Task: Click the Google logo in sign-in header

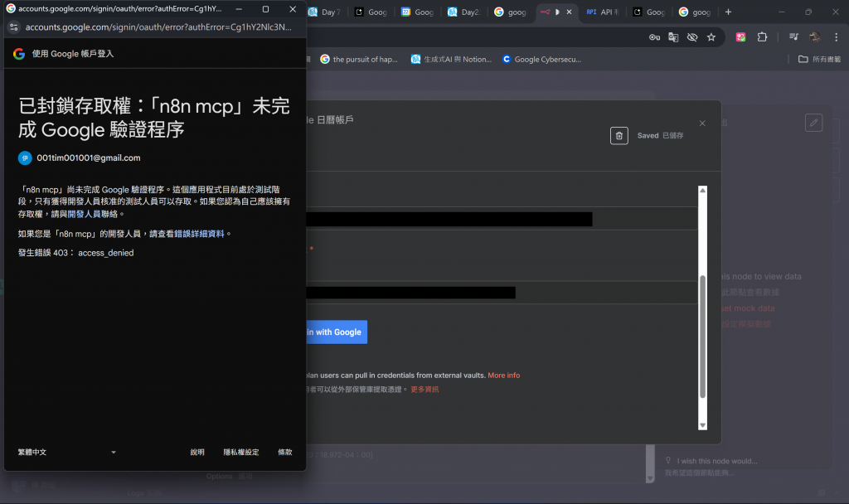Action: (19, 54)
